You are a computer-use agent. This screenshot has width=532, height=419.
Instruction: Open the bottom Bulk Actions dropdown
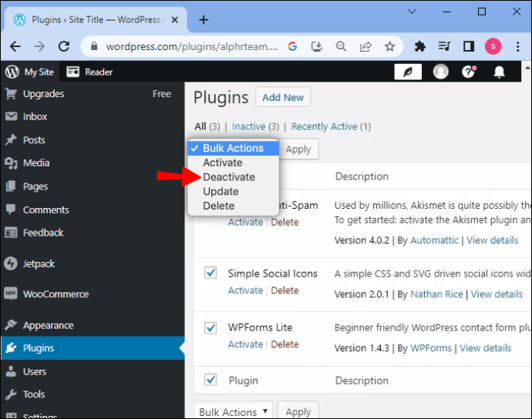[234, 412]
